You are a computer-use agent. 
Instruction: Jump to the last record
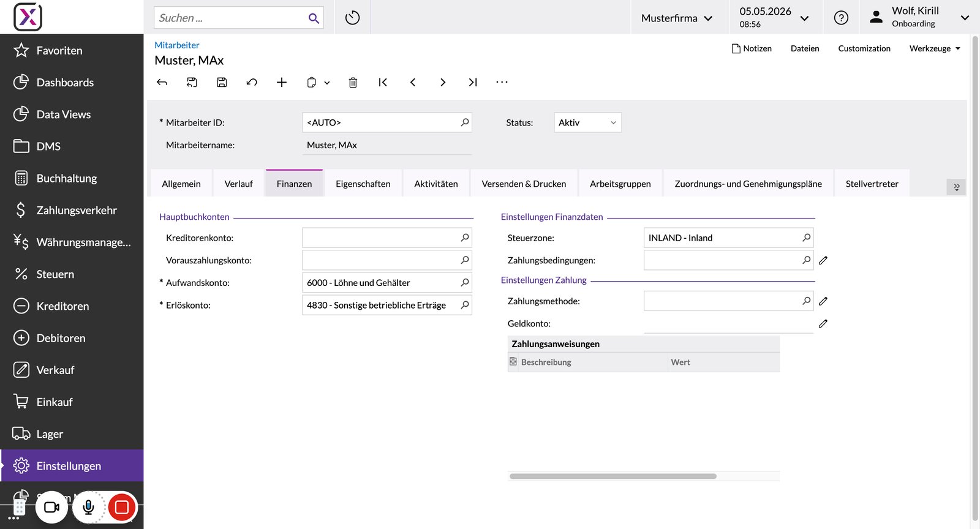[x=473, y=82]
